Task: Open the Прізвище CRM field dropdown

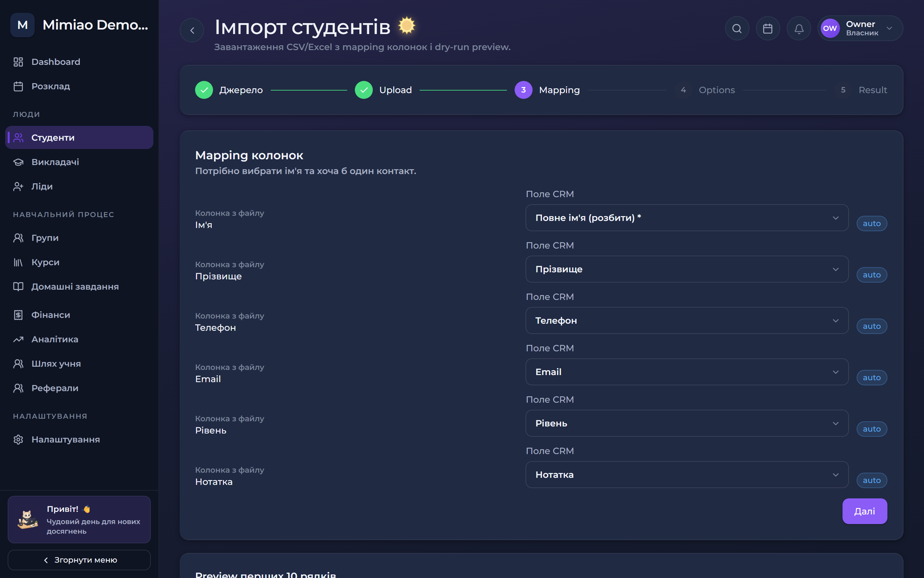Action: 687,269
